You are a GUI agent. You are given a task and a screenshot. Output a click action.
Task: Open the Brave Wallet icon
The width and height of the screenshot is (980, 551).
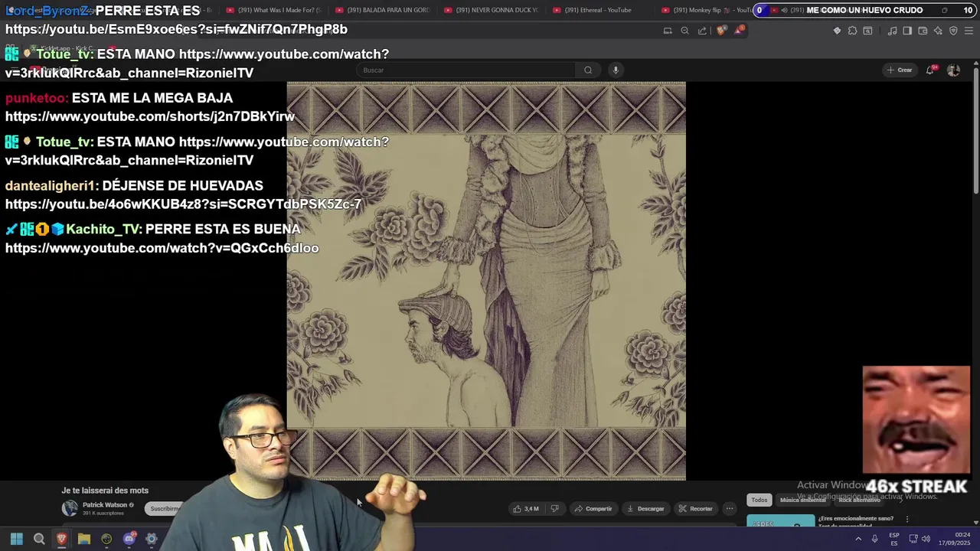923,31
